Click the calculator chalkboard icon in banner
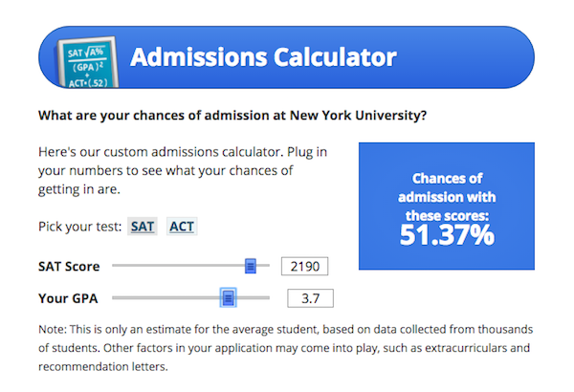Image resolution: width=574 pixels, height=392 pixels. pos(88,62)
